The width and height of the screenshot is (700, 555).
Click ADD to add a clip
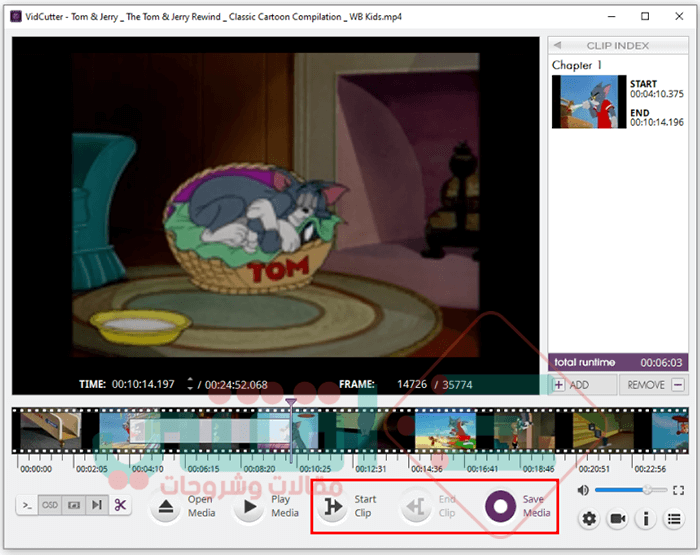click(583, 385)
